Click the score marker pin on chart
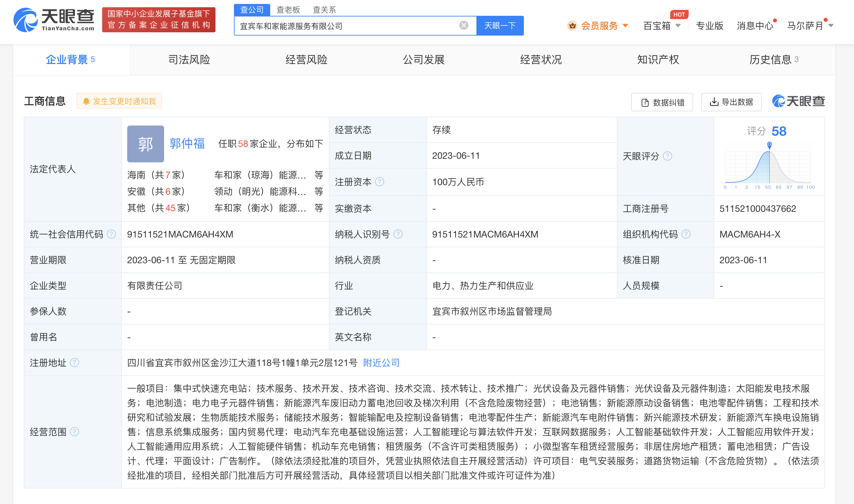Viewport: 854px width, 504px height. [769, 145]
